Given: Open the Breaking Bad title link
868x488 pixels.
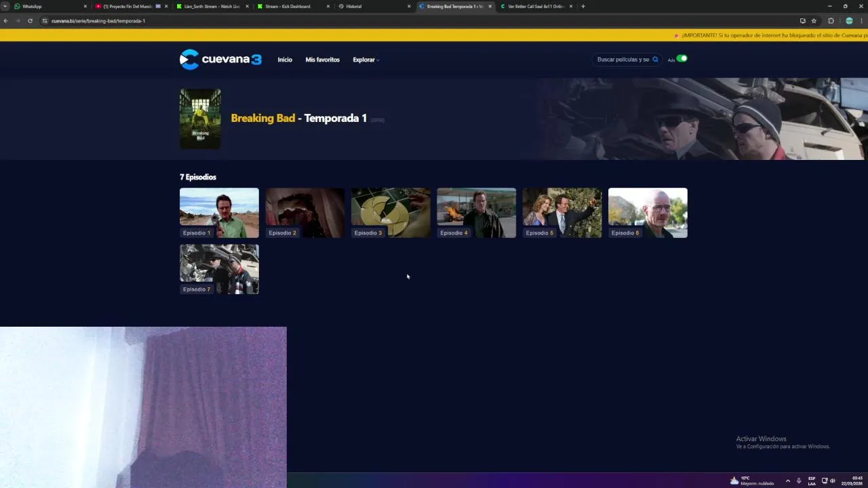Looking at the screenshot, I should [x=262, y=118].
